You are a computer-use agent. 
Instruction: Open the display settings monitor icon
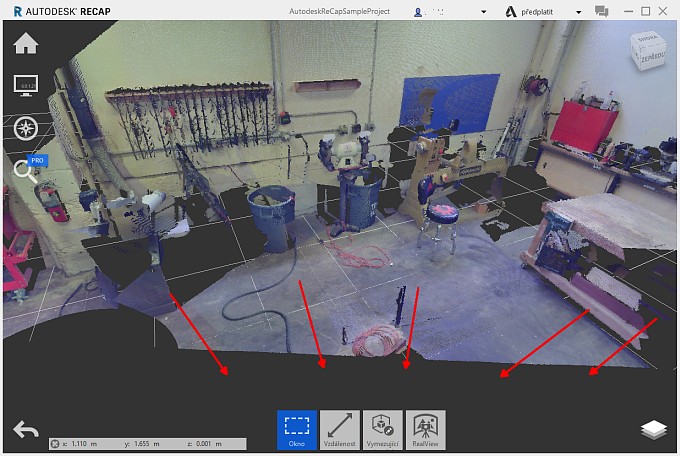pos(25,86)
